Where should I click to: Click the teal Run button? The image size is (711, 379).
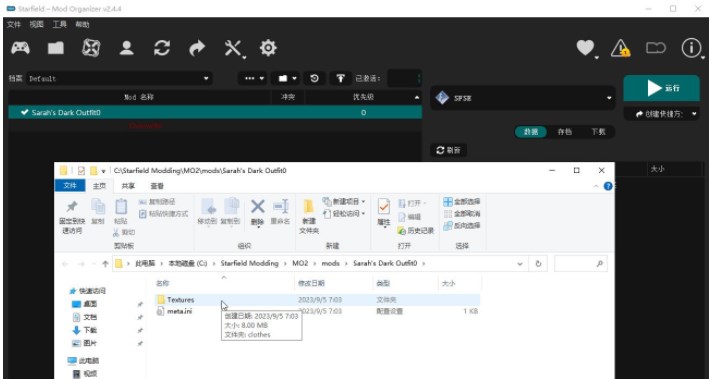[662, 88]
